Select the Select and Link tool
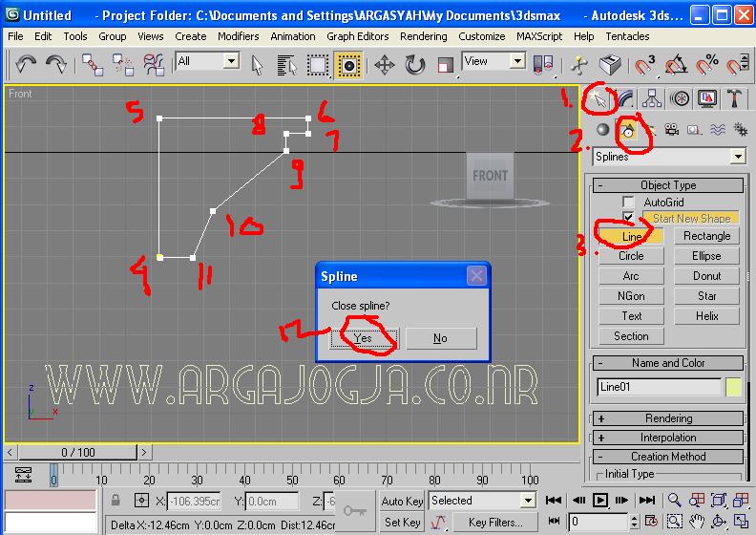 pos(92,65)
